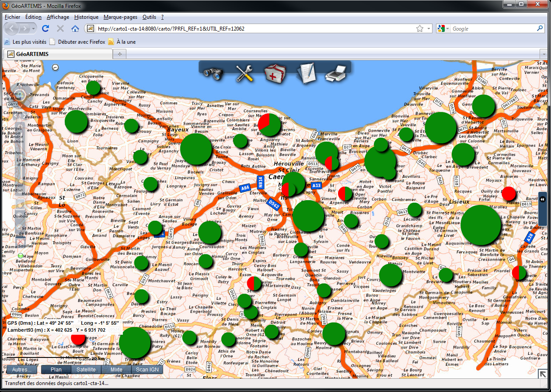Go back with the Firefox back arrow
The image size is (551, 392).
[x=12, y=29]
